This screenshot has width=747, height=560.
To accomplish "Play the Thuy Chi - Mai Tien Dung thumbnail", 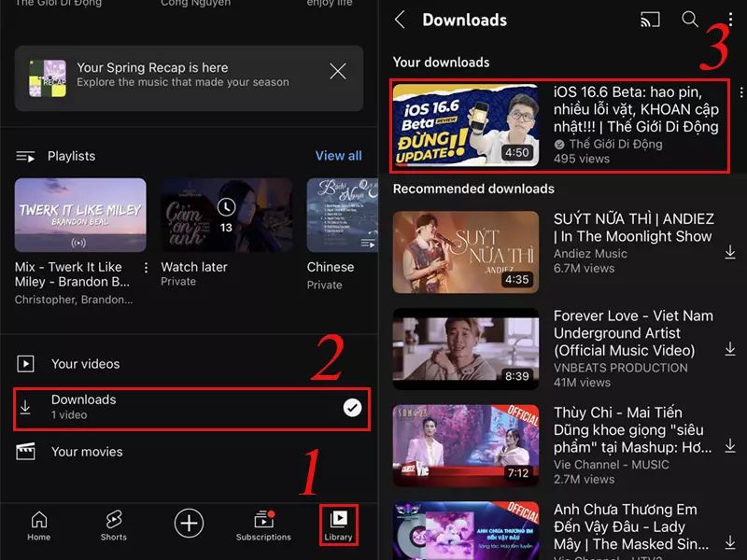I will (466, 446).
